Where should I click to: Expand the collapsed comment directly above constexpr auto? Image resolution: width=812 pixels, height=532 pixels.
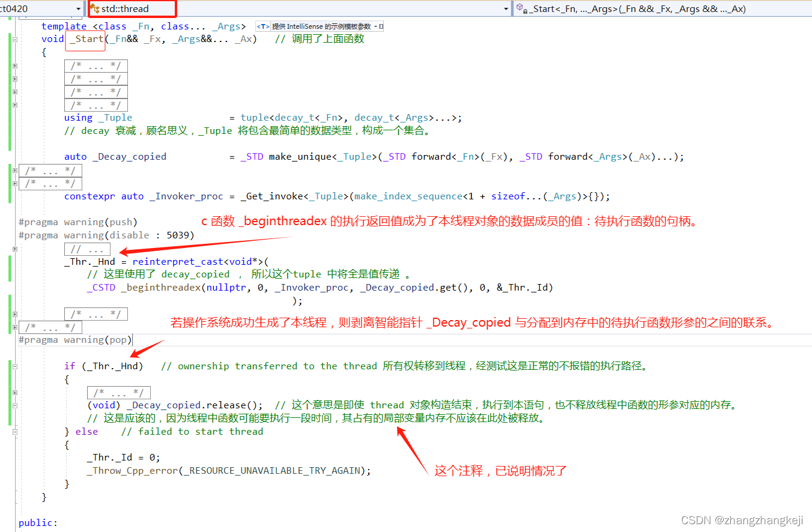pos(15,183)
